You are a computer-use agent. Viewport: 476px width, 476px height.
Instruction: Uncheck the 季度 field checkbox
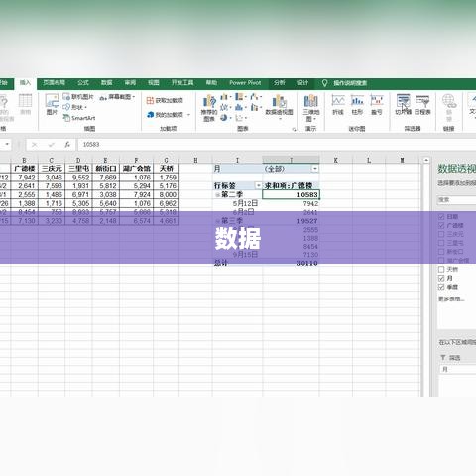click(441, 287)
